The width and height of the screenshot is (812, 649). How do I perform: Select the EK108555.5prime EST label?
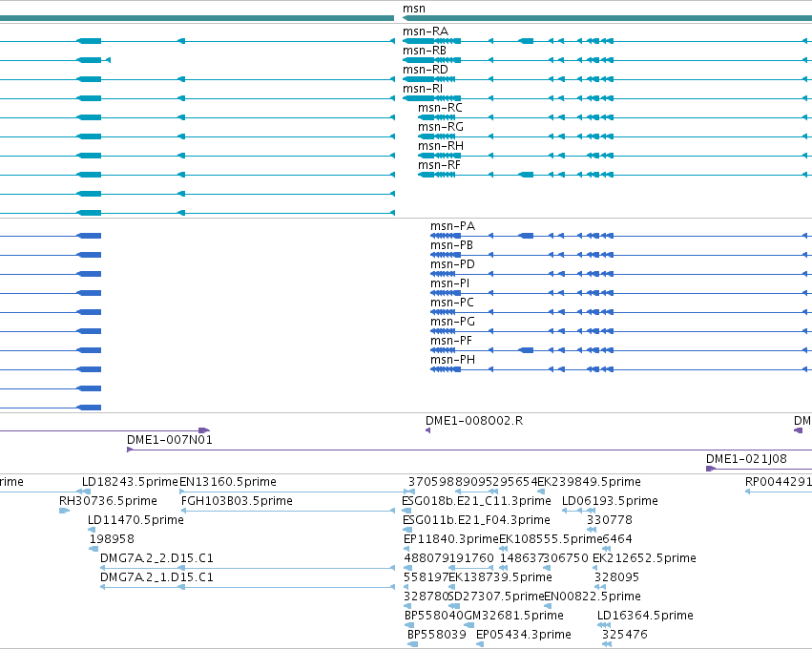point(551,539)
